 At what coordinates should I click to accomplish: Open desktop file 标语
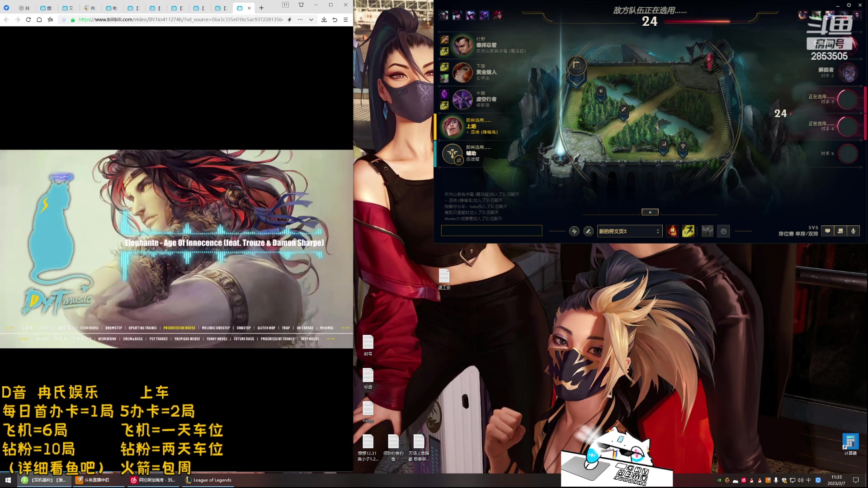[x=368, y=379]
